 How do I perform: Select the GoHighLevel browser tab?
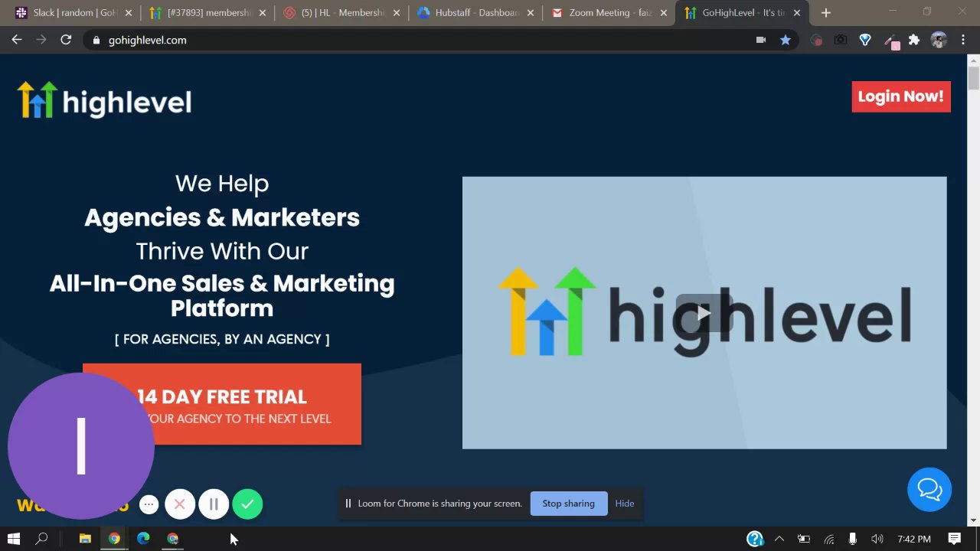point(743,13)
